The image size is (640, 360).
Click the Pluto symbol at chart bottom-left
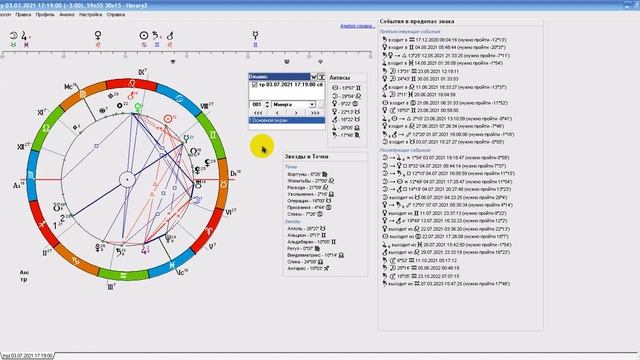click(x=98, y=247)
